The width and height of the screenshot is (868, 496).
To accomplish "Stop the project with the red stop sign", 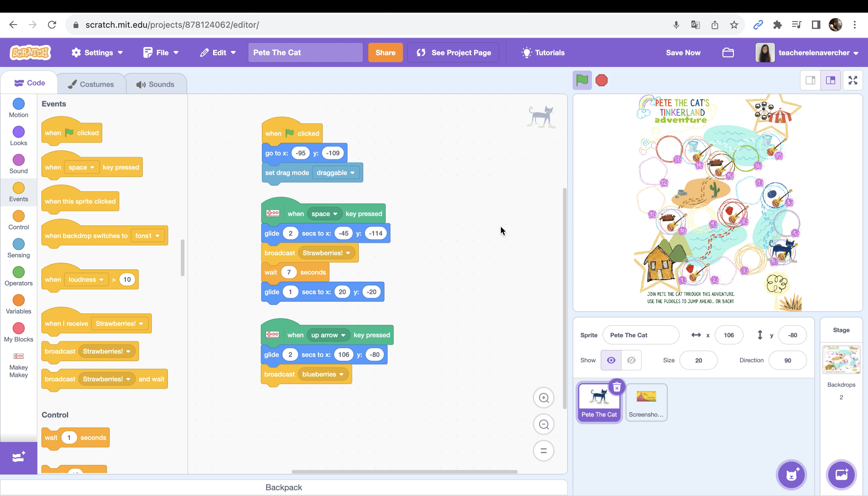I will tap(601, 80).
